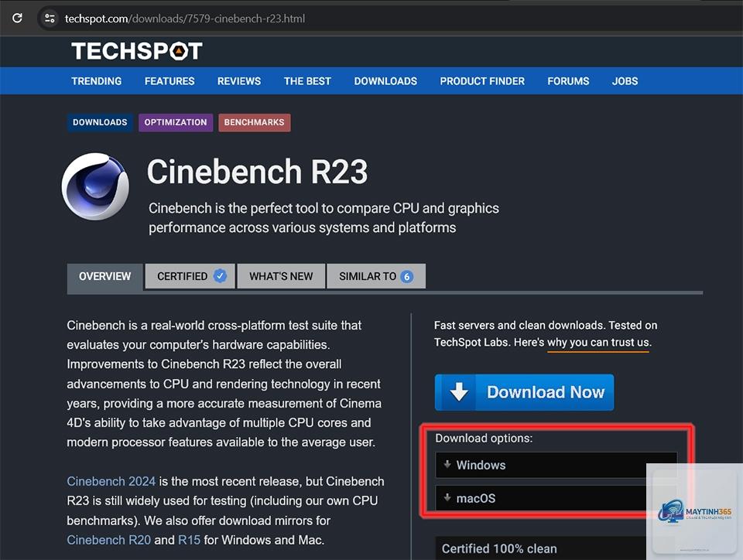Choose the Windows download option

coord(556,465)
